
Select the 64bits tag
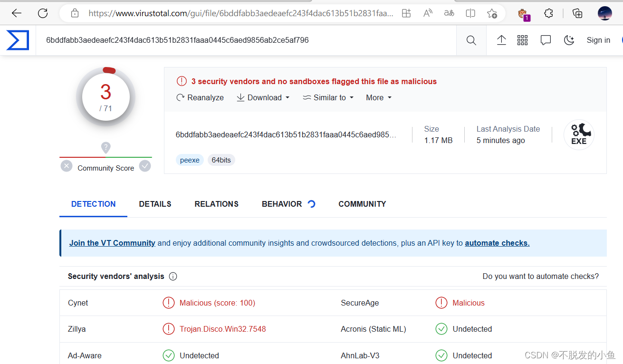pos(221,160)
